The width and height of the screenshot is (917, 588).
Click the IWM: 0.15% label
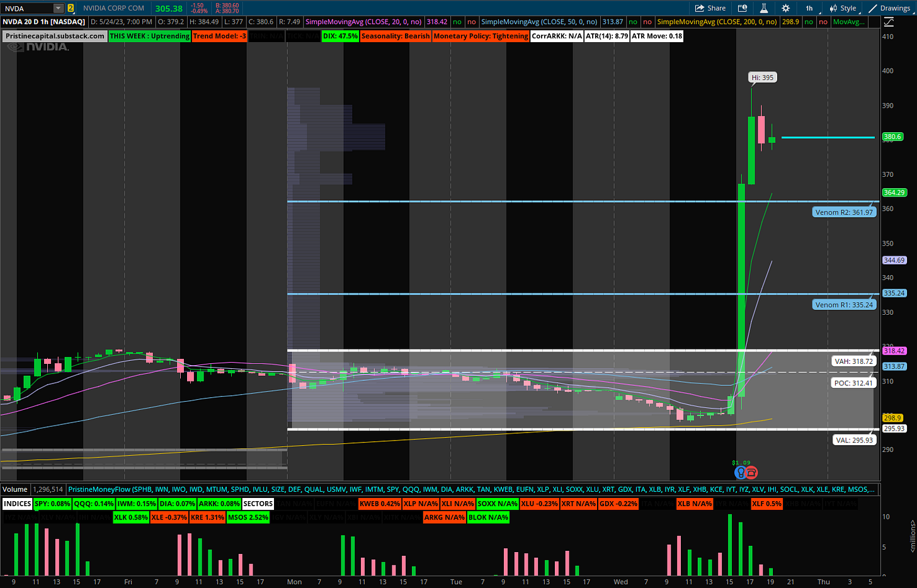136,504
